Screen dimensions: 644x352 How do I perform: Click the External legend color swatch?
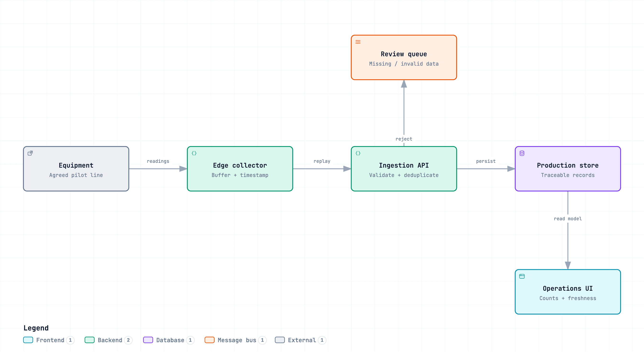click(x=280, y=340)
